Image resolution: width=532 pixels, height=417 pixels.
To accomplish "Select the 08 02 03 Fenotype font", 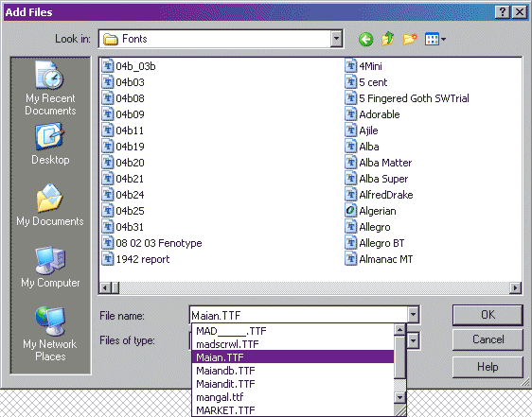I will pos(151,243).
